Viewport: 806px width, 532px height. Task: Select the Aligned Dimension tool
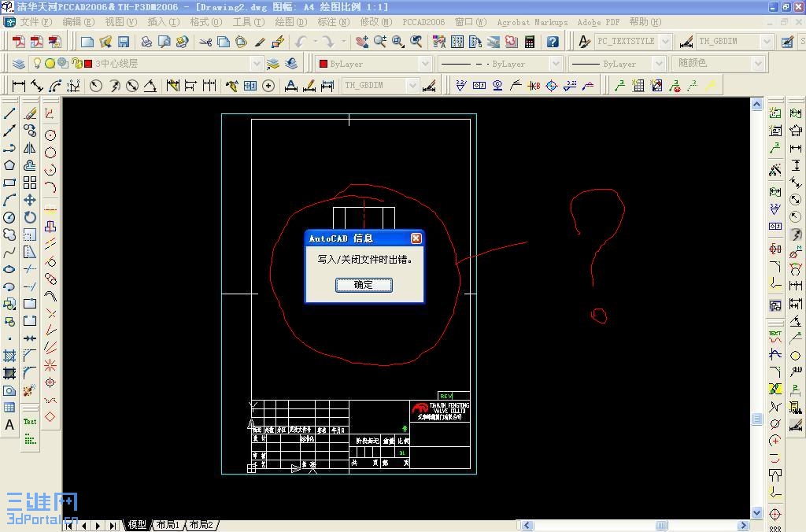coord(36,86)
